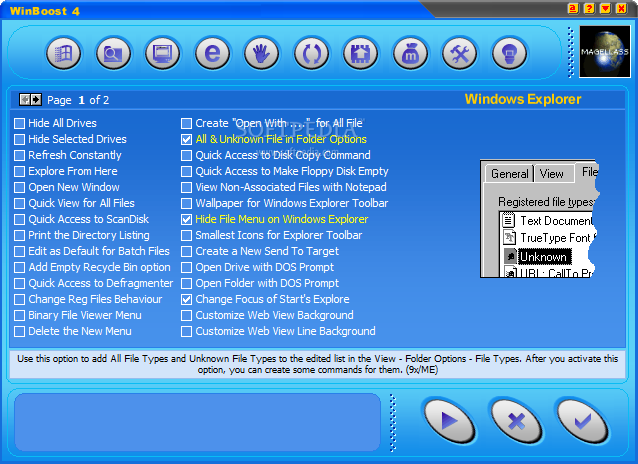Select TrueType Font entry in preview list
The height and width of the screenshot is (464, 638).
[550, 238]
